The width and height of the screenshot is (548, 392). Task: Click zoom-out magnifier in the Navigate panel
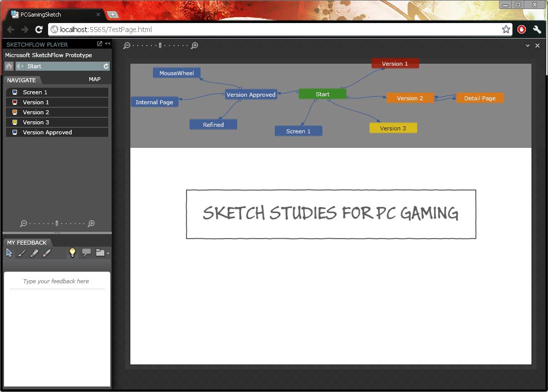[24, 223]
